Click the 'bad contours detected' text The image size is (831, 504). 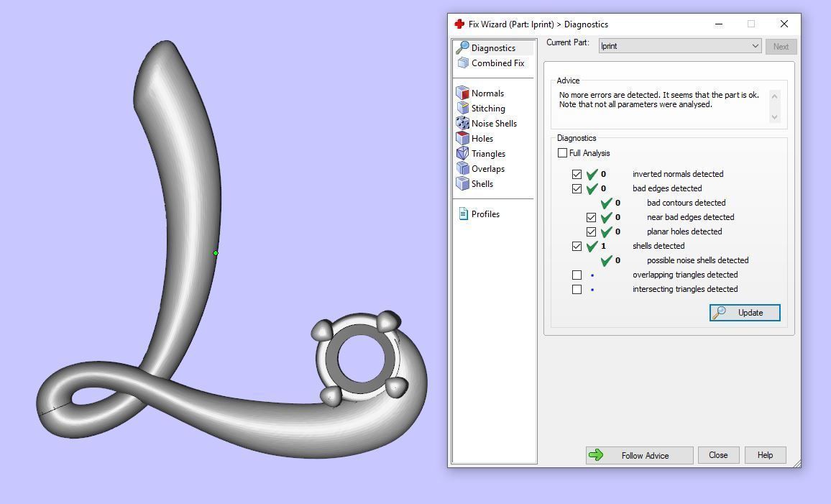coord(686,203)
